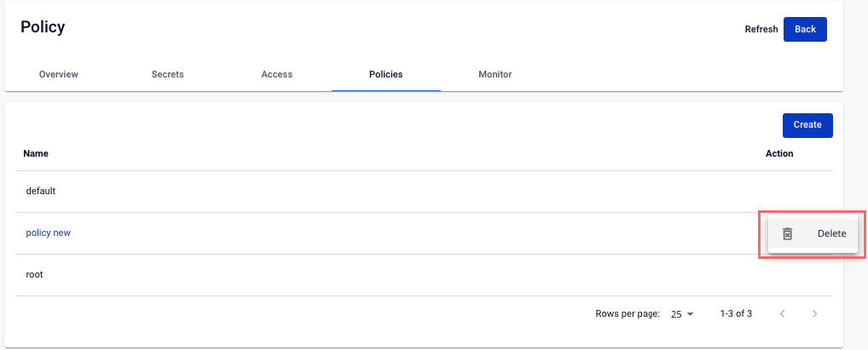Viewport: 868px width, 350px height.
Task: Click the Refresh button
Action: coord(761,29)
